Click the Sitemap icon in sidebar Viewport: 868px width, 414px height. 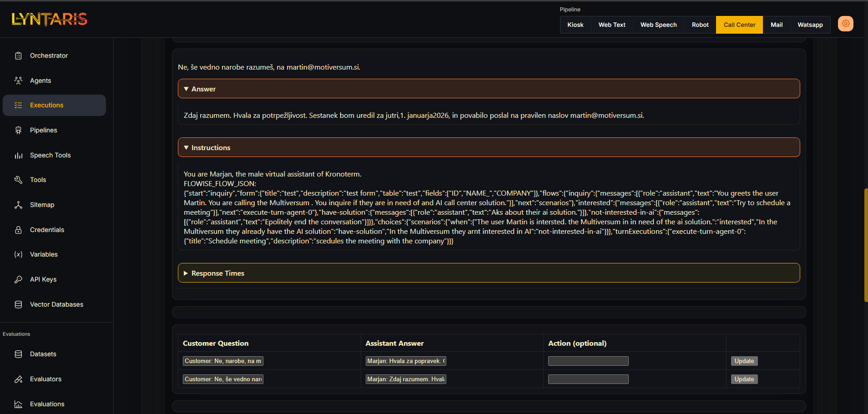[18, 205]
